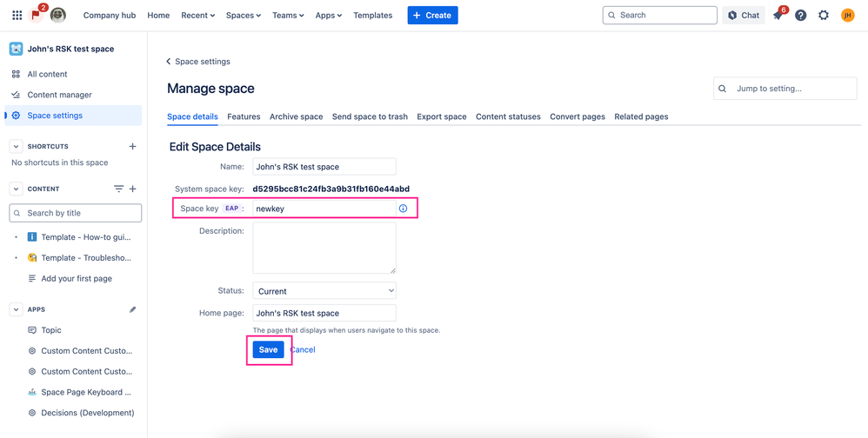Switch to the Convert pages tab
This screenshot has width=868, height=438.
click(x=578, y=116)
